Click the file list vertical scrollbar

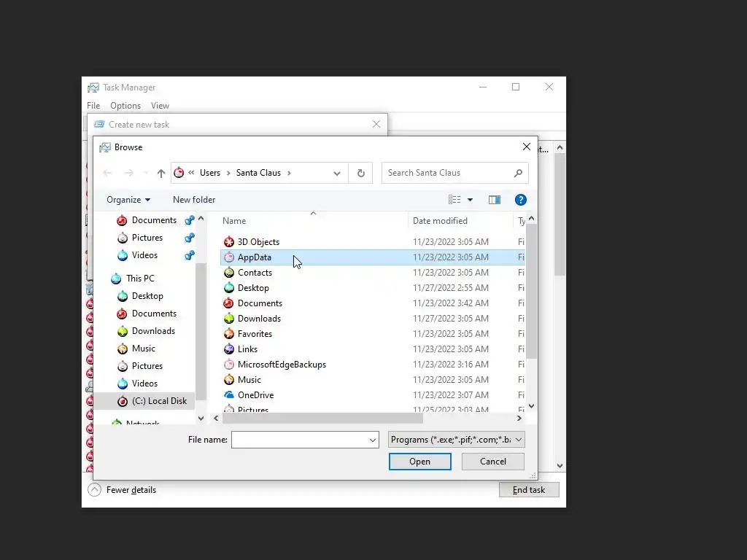531,292
